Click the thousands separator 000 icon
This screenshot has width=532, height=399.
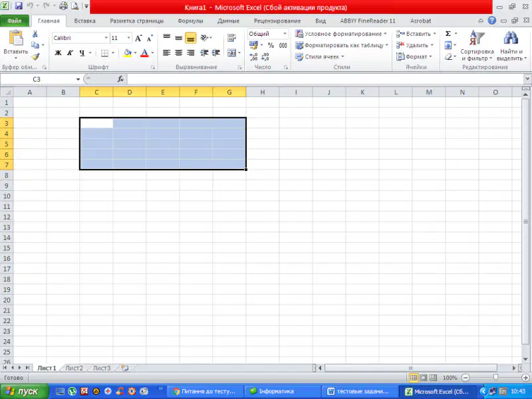click(x=283, y=45)
